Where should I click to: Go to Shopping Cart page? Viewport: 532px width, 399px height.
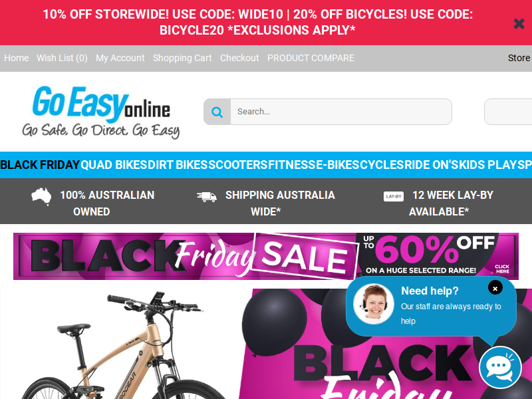pos(182,58)
